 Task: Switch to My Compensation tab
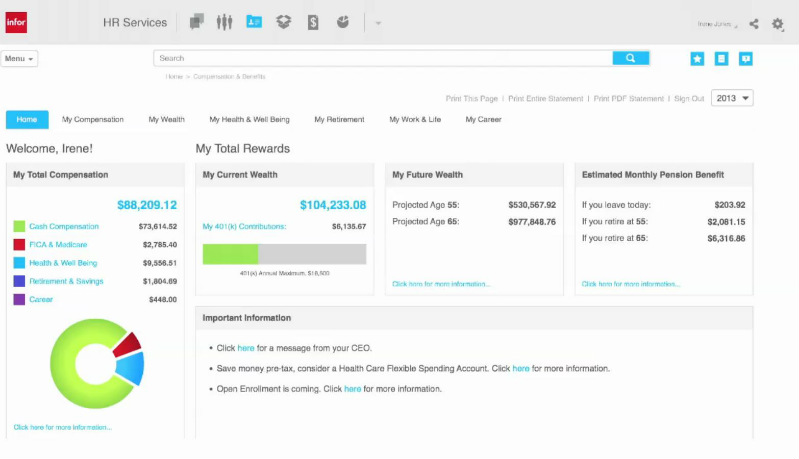[93, 119]
